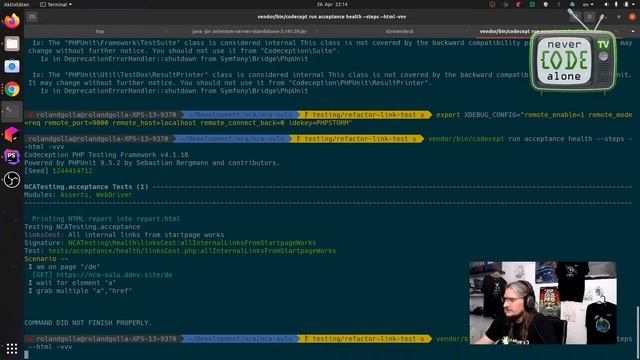Image resolution: width=640 pixels, height=360 pixels.
Task: Open the JetBrains Toolbox dock icon
Action: (12, 134)
